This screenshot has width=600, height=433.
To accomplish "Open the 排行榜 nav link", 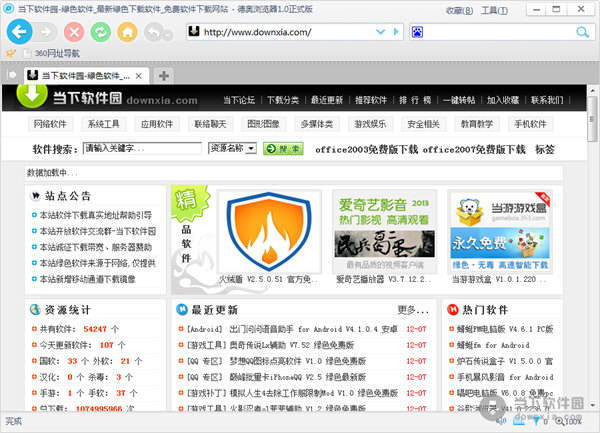I will pyautogui.click(x=415, y=100).
